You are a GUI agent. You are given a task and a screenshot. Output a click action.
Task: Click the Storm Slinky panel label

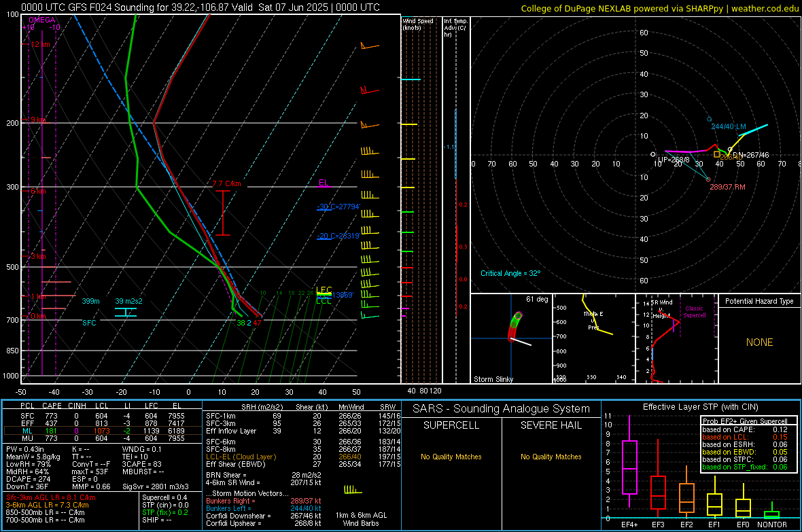pos(493,379)
